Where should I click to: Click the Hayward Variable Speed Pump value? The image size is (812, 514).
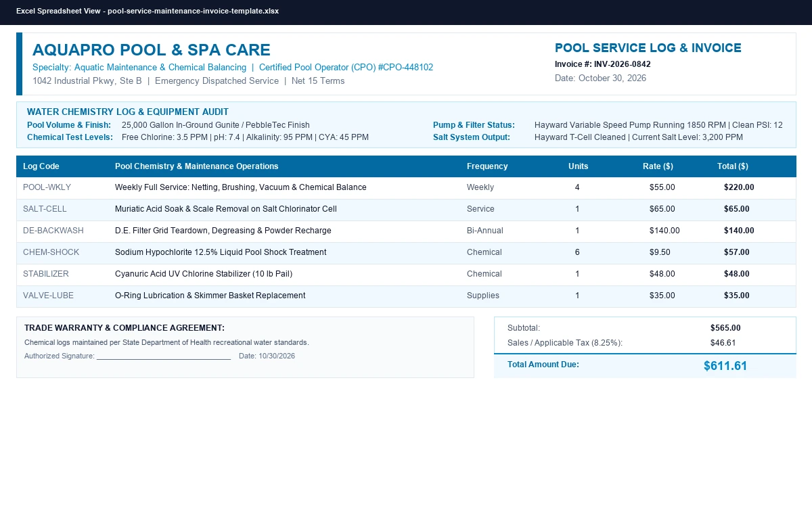(x=658, y=125)
